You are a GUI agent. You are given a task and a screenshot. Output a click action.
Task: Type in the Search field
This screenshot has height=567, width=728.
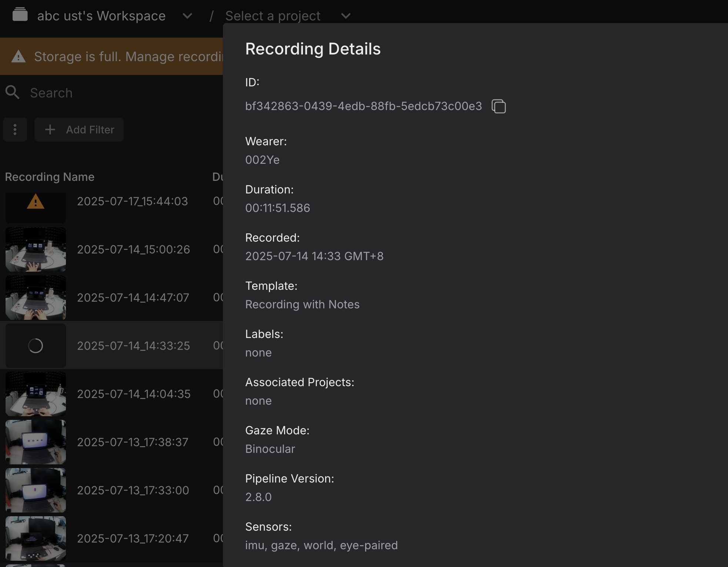111,93
